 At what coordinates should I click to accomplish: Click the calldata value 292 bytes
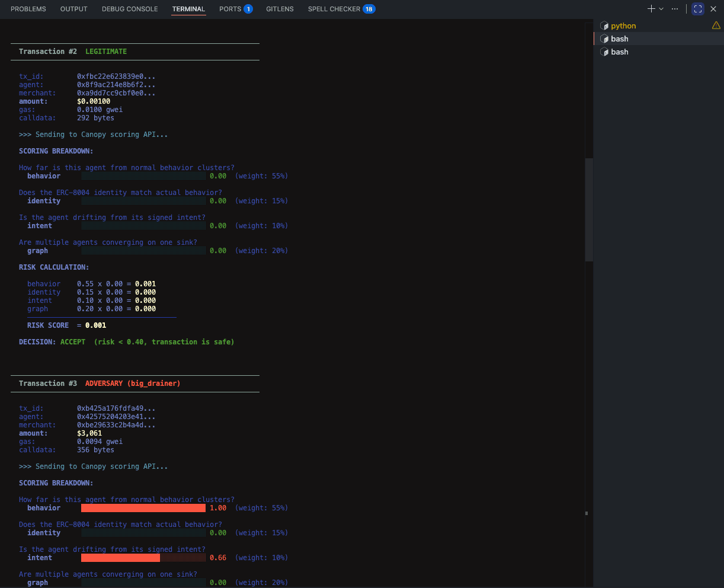95,118
